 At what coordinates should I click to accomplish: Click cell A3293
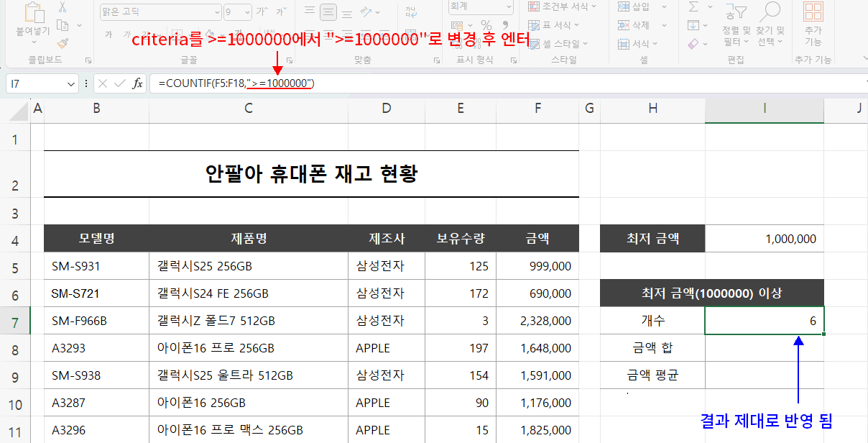click(96, 348)
